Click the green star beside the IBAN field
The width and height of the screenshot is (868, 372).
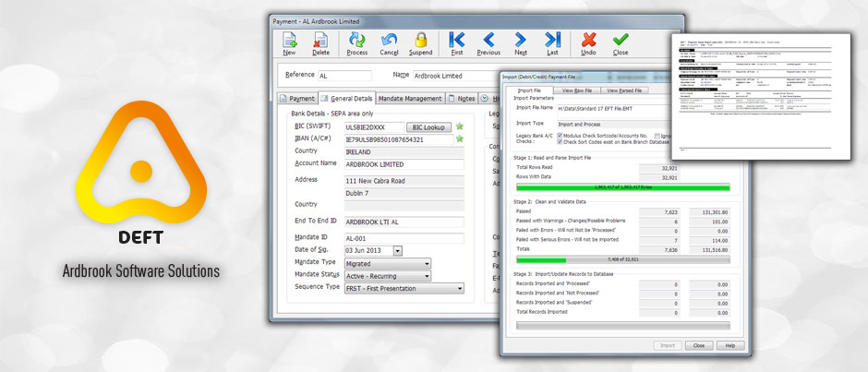point(460,139)
